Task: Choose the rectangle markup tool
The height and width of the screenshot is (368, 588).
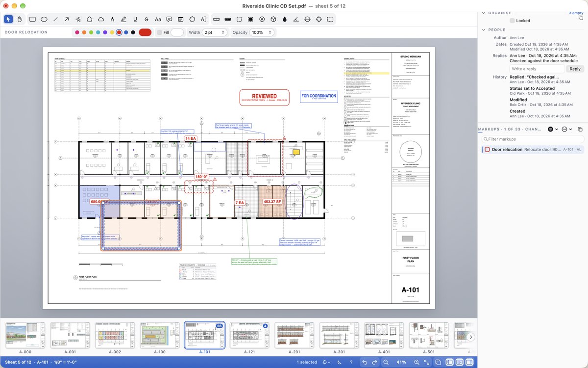Action: pyautogui.click(x=32, y=19)
